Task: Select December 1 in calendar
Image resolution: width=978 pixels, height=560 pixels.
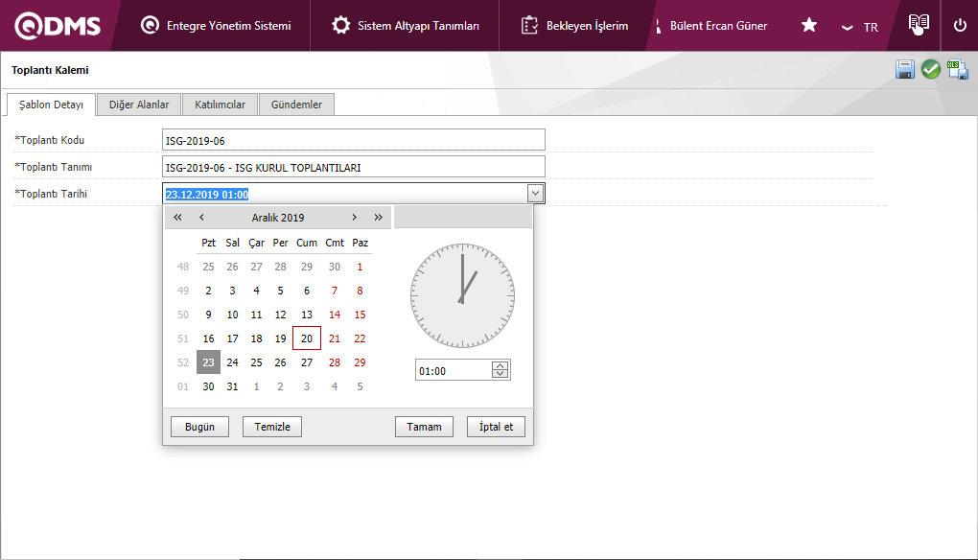Action: [x=360, y=267]
